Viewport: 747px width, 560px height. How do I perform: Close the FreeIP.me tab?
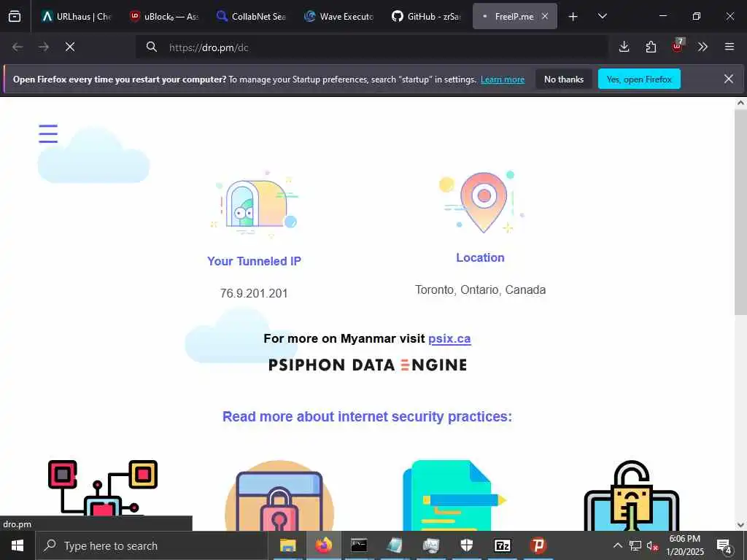click(x=544, y=16)
